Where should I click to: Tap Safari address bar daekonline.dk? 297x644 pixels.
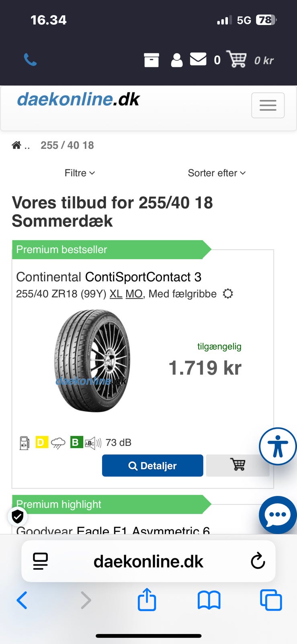tap(148, 561)
